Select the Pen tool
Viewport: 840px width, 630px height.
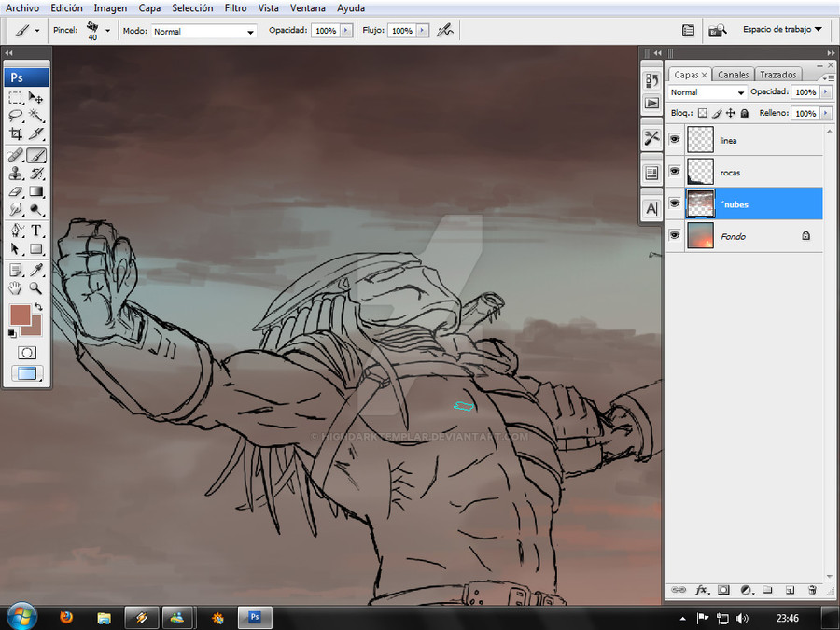pos(16,231)
